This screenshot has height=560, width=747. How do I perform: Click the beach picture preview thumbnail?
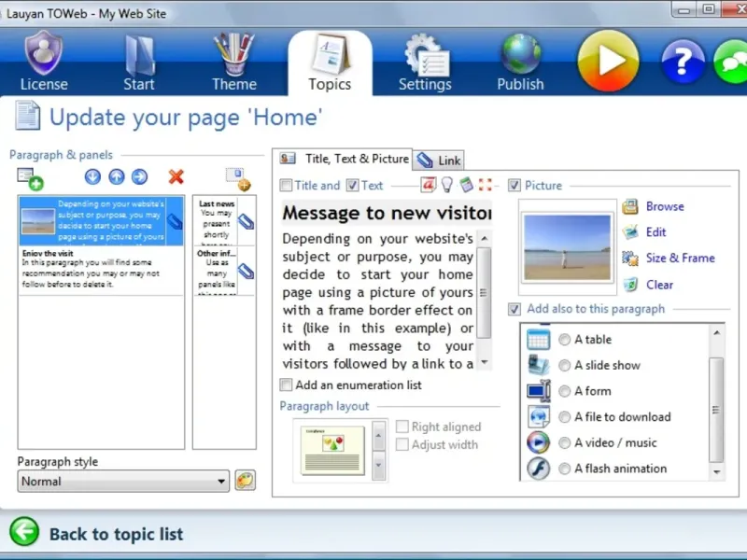568,247
